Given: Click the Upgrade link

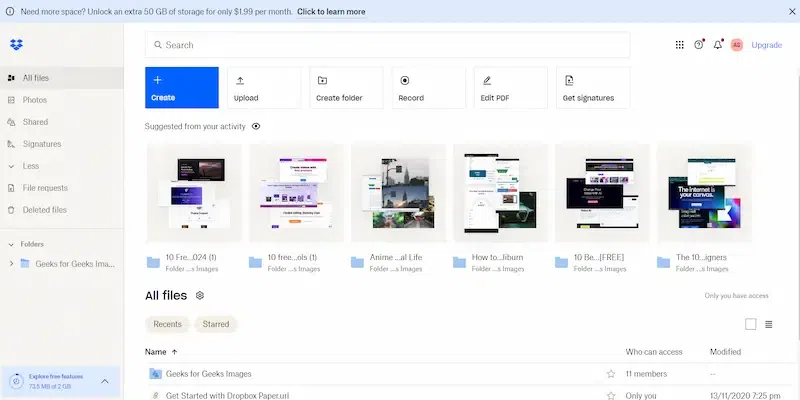Looking at the screenshot, I should pyautogui.click(x=766, y=45).
